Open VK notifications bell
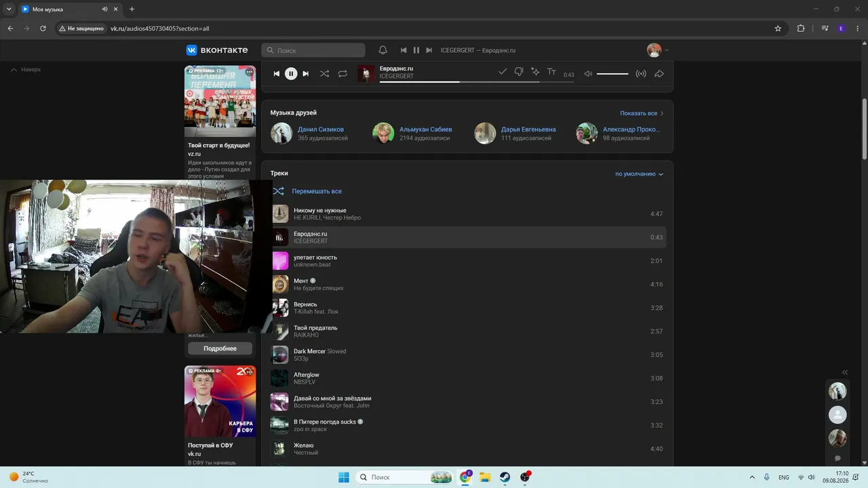This screenshot has height=488, width=868. [382, 50]
